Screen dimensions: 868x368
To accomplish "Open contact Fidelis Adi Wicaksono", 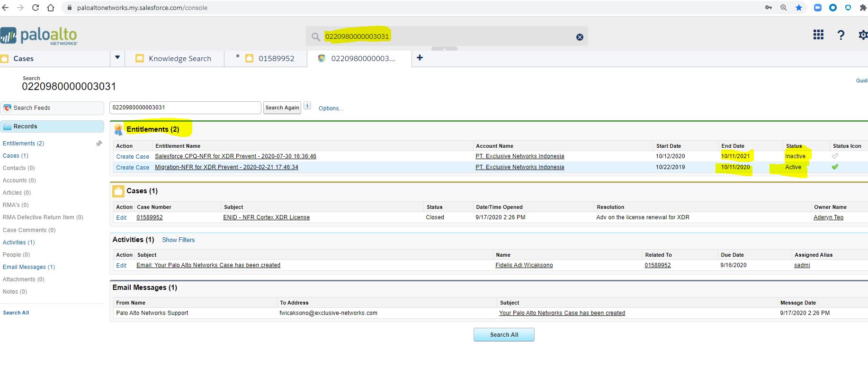I will coord(524,265).
